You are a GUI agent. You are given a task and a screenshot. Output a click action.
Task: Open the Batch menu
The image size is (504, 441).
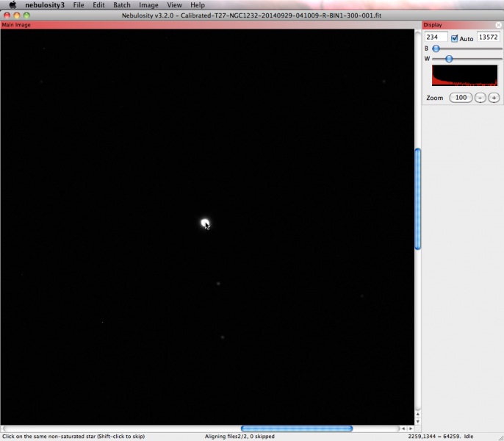[x=122, y=5]
